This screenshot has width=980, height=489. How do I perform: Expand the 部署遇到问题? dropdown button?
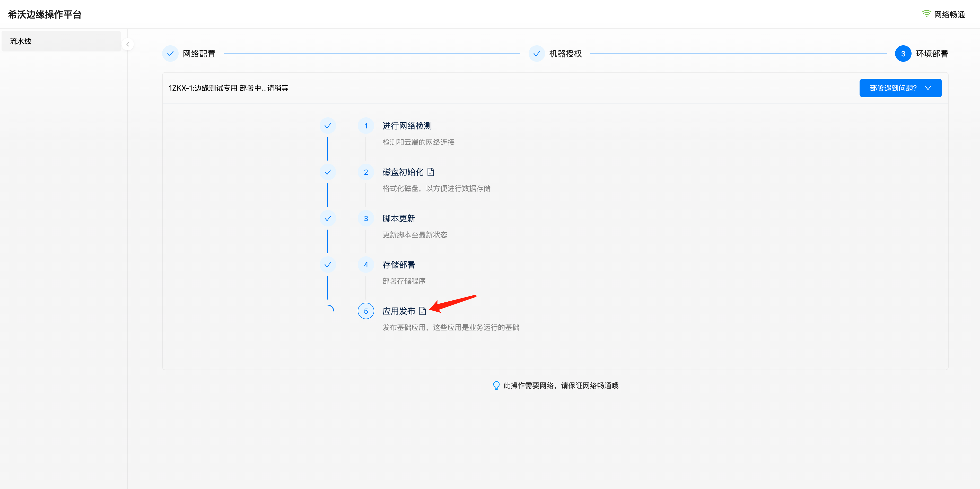[x=900, y=88]
